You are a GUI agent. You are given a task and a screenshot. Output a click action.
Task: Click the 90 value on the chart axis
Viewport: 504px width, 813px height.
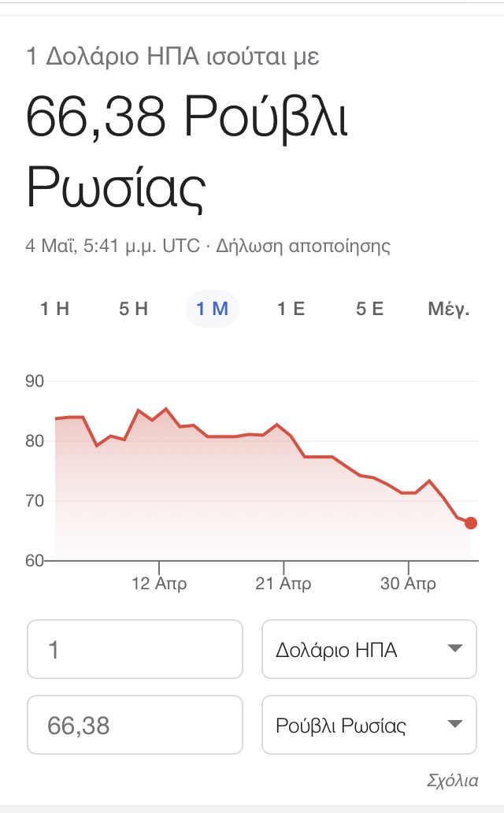pos(34,381)
